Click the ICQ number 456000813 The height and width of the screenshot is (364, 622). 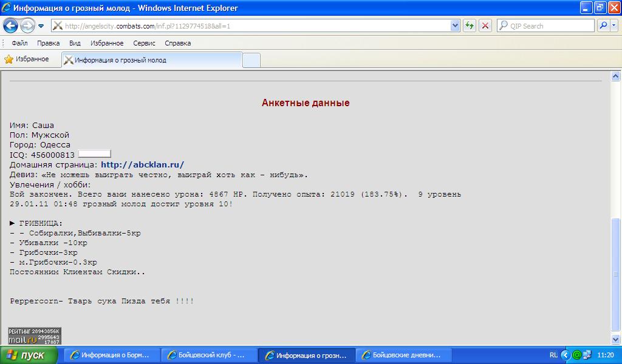tap(53, 155)
